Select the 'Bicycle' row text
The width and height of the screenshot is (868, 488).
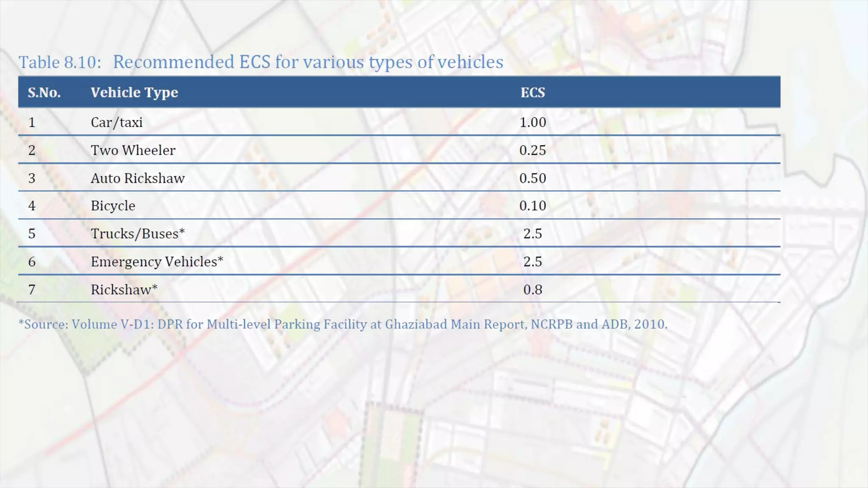pos(113,206)
